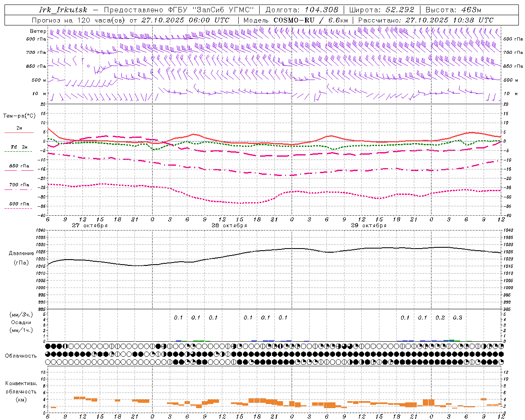Screen dimensions: 525x420
Task: Click the date label 29 октября
Action: (369, 226)
